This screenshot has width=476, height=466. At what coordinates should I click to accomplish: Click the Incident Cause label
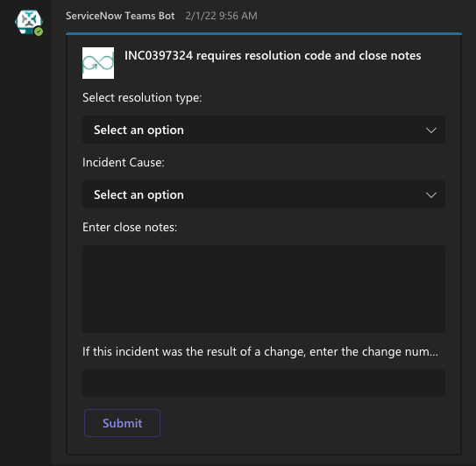coord(124,162)
